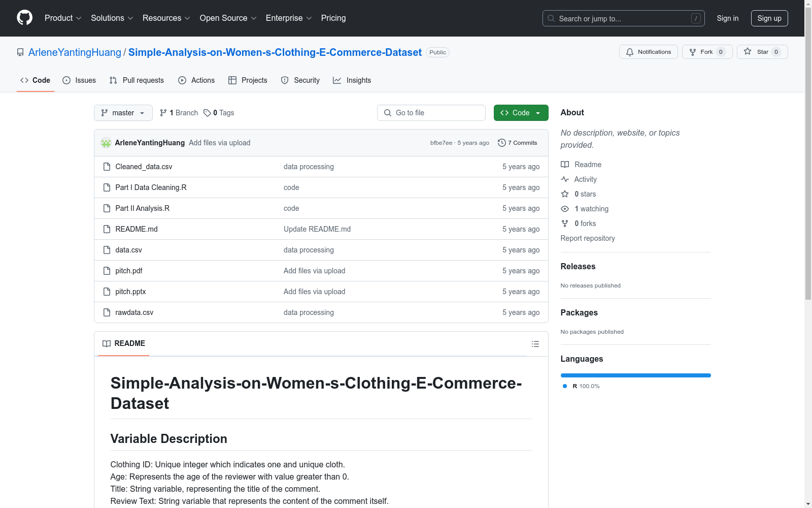Click file icon beside pitch.pdf
The height and width of the screenshot is (508, 812).
(x=107, y=271)
